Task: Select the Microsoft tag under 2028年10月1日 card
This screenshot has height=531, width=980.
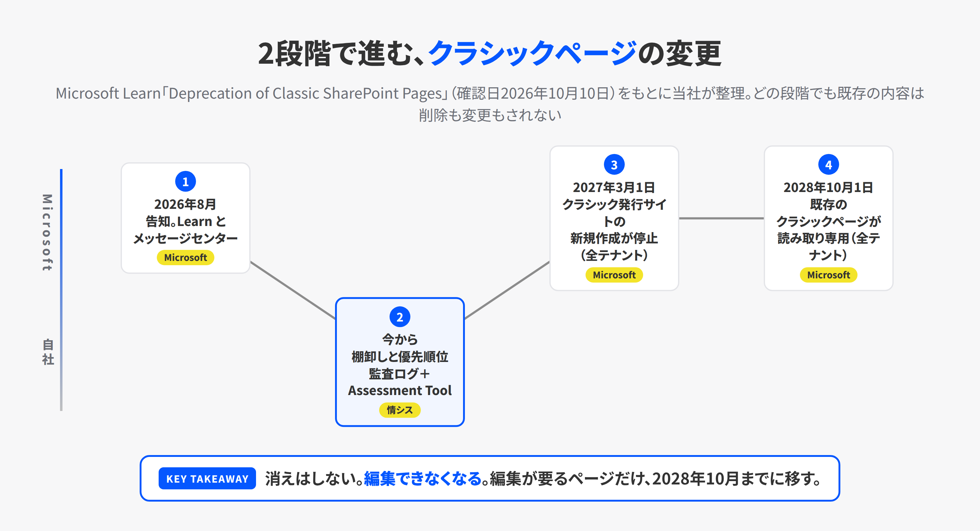Action: [829, 275]
